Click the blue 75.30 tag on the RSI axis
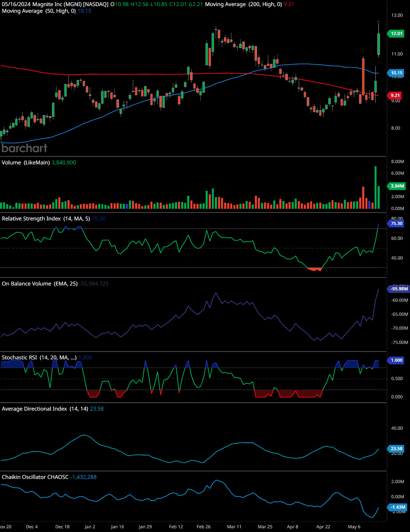 397,224
